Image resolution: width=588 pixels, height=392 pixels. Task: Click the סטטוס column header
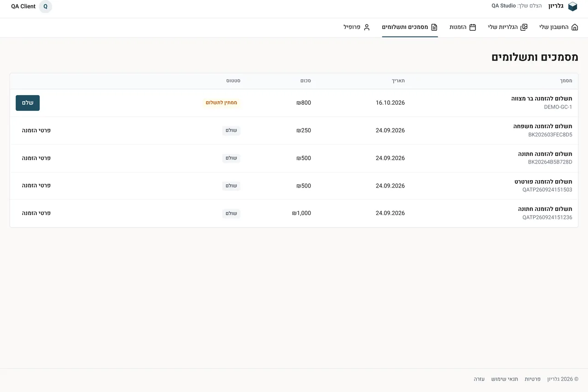[233, 81]
